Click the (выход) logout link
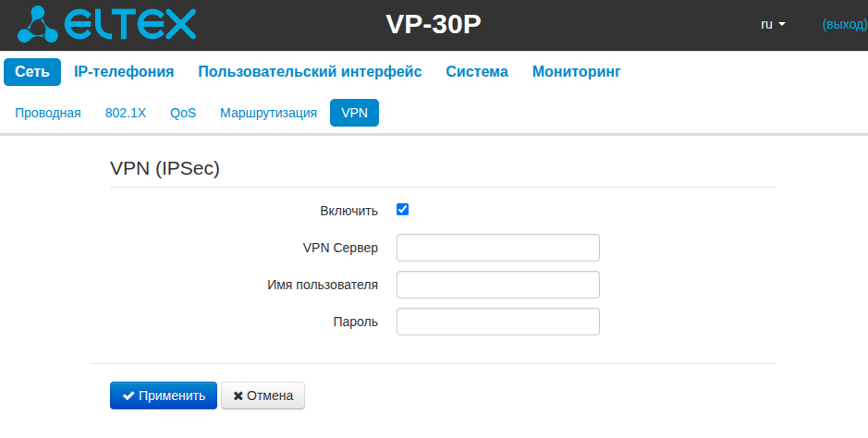 843,25
